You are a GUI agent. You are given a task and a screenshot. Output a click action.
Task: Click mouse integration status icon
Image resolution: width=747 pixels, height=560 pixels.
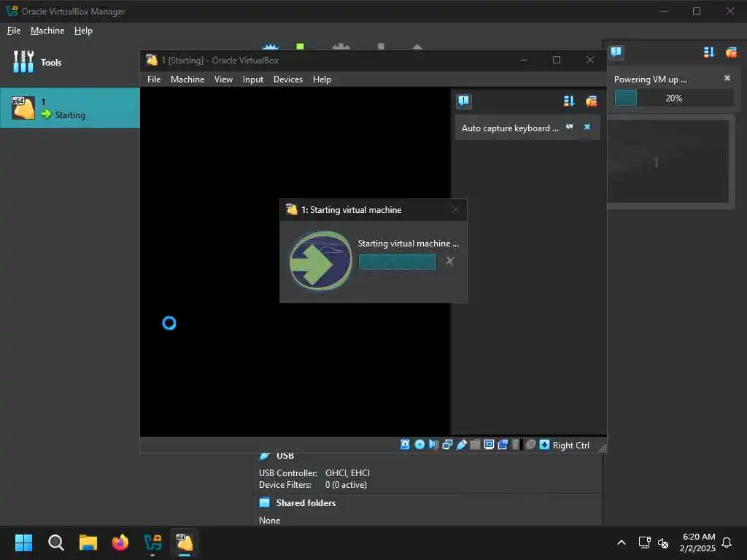click(530, 444)
